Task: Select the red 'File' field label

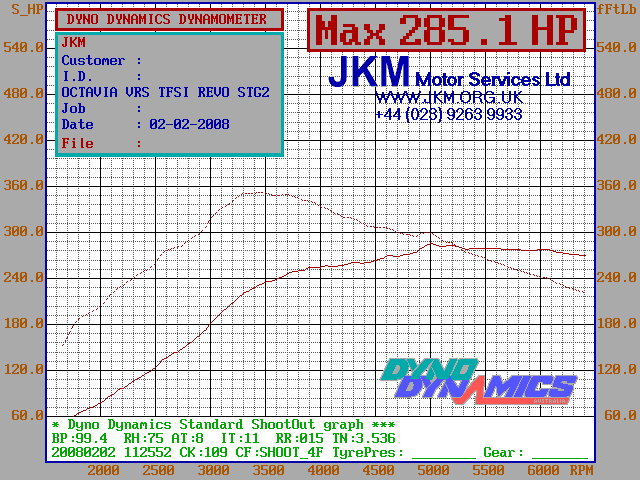Action: click(78, 143)
